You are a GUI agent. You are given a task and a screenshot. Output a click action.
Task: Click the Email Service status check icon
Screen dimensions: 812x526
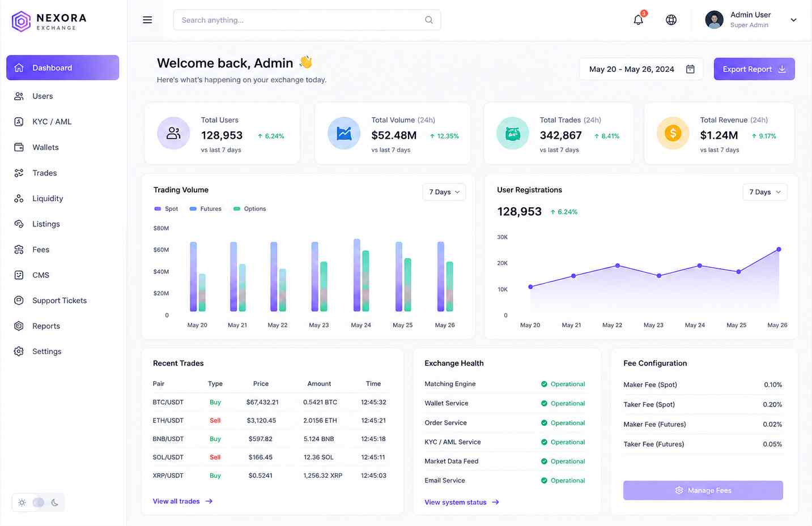tap(544, 480)
